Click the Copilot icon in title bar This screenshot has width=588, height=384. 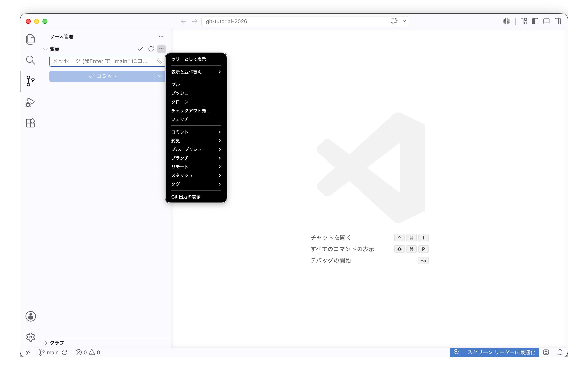[507, 21]
